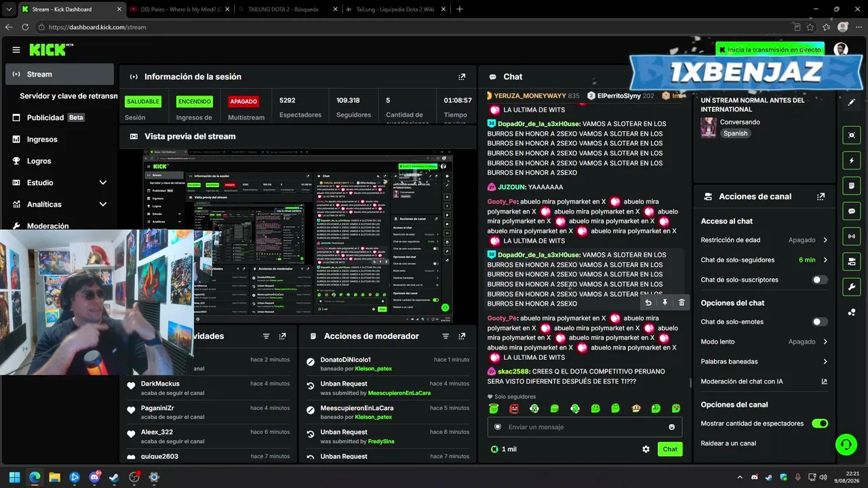Open the Windows Start menu
868x488 pixels.
click(x=15, y=477)
